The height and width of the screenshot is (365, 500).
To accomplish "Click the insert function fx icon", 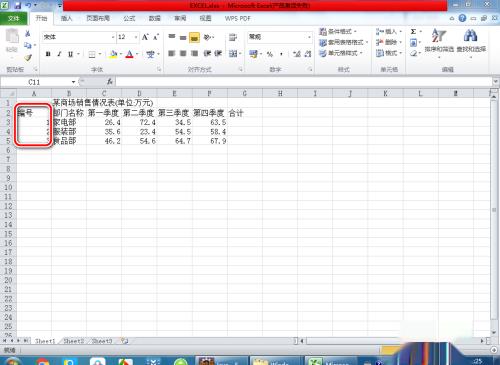I will [x=109, y=82].
